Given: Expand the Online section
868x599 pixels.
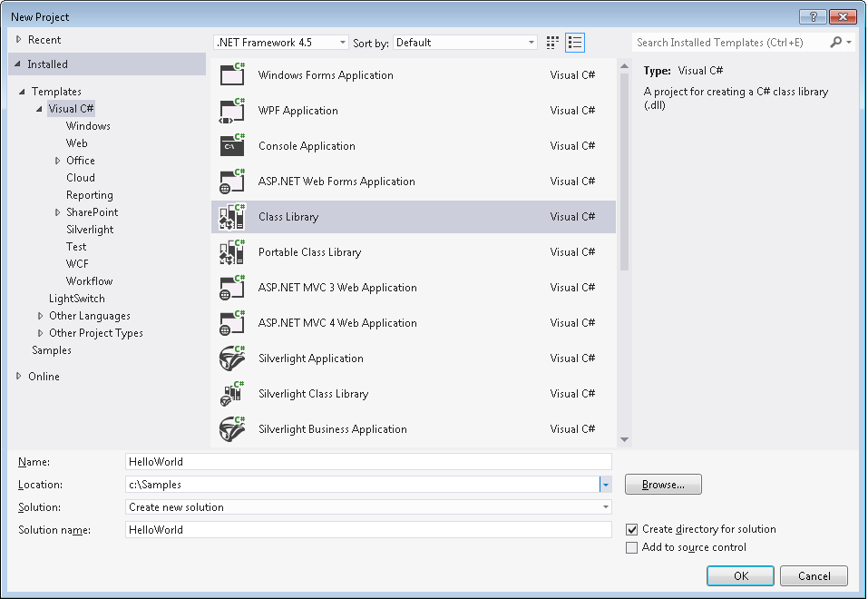Looking at the screenshot, I should tap(19, 377).
